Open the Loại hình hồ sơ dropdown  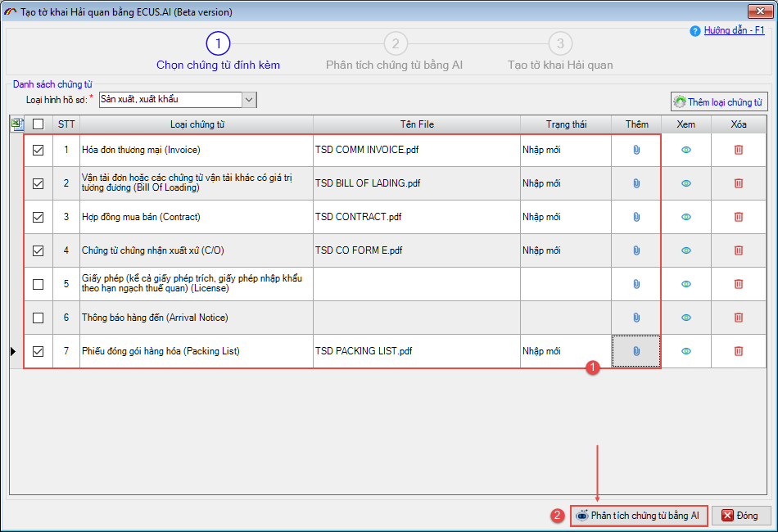pyautogui.click(x=249, y=99)
